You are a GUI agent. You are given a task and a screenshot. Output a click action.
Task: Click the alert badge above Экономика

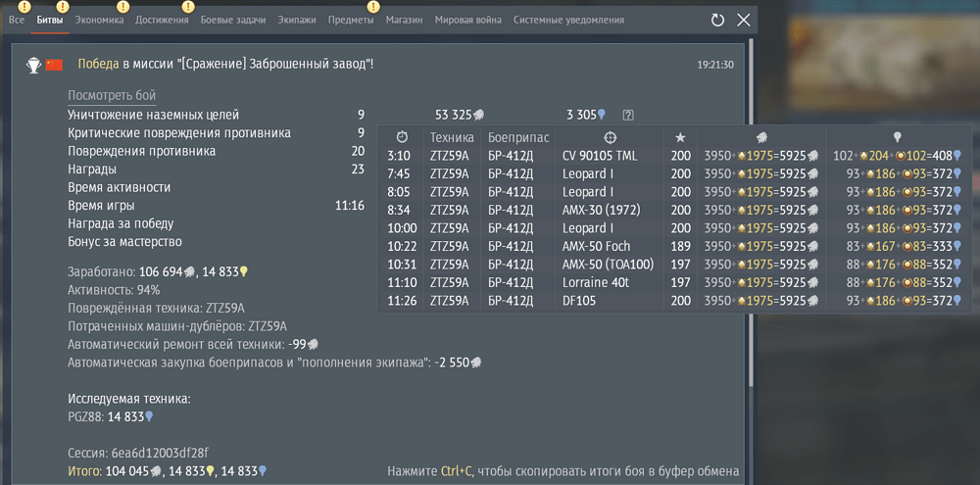[x=122, y=7]
